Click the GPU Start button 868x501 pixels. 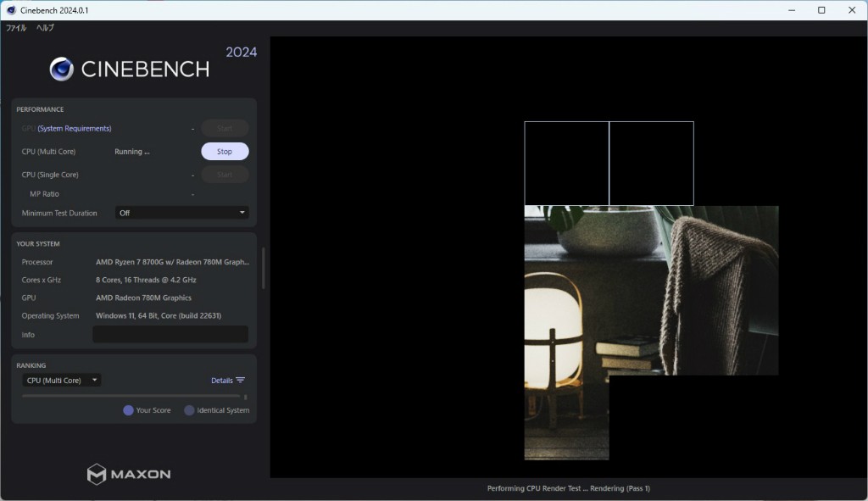pyautogui.click(x=225, y=129)
